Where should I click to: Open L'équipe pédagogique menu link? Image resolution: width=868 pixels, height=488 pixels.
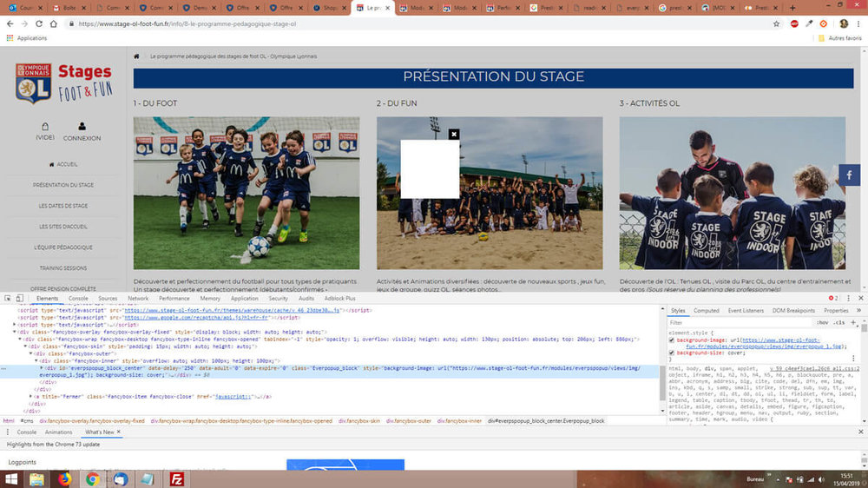(x=63, y=247)
